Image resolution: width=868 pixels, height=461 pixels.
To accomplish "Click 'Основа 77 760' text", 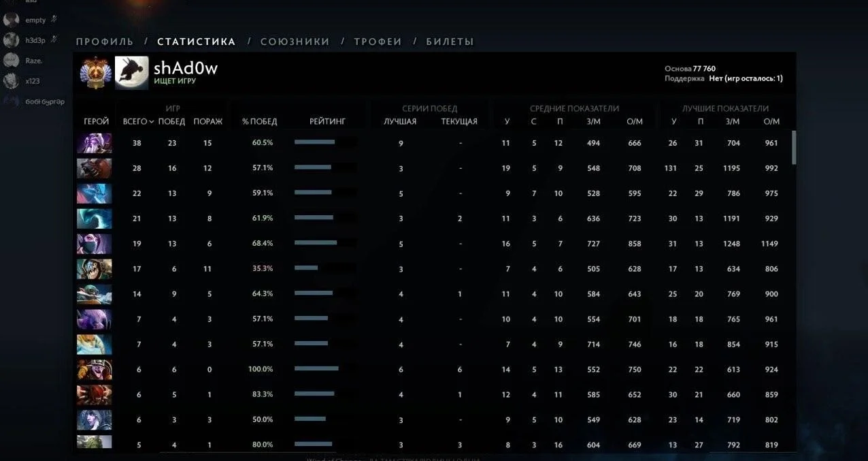I will pos(690,69).
